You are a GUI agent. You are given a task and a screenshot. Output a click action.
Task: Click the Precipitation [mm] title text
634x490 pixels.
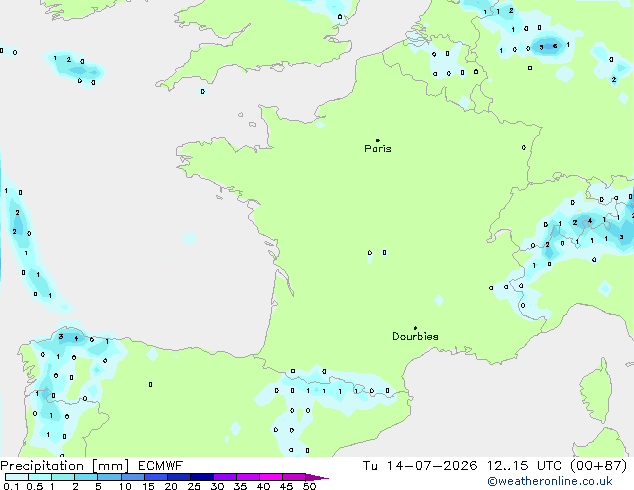coord(64,466)
